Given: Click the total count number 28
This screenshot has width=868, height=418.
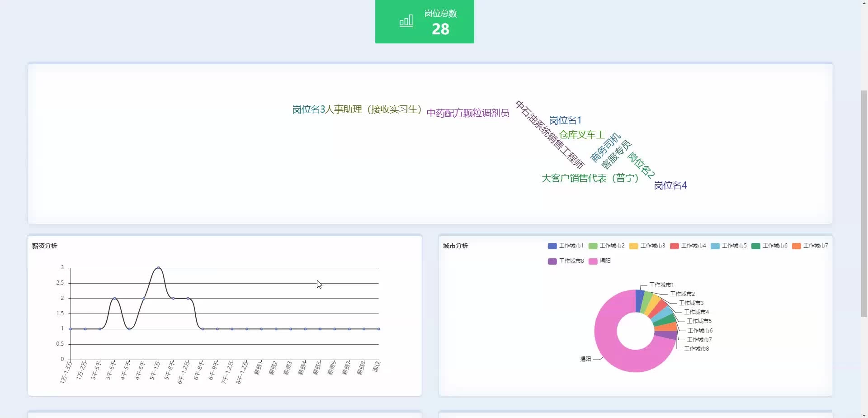Looking at the screenshot, I should [440, 29].
